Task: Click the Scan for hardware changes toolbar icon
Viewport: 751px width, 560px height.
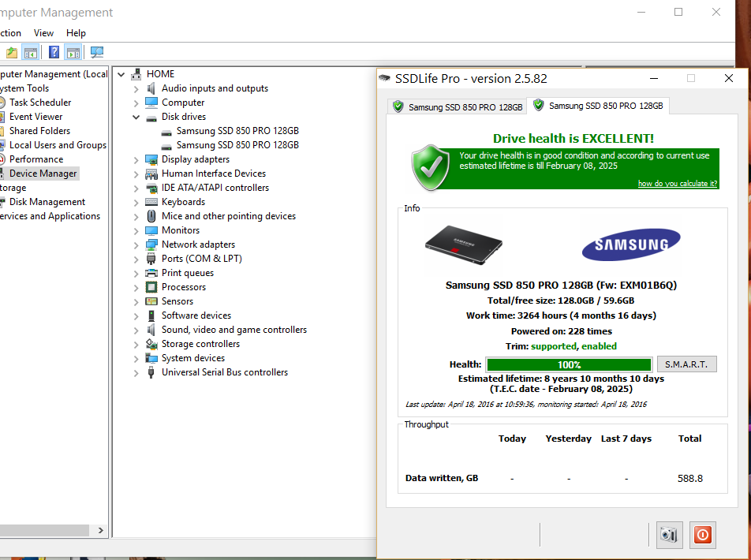Action: click(97, 52)
